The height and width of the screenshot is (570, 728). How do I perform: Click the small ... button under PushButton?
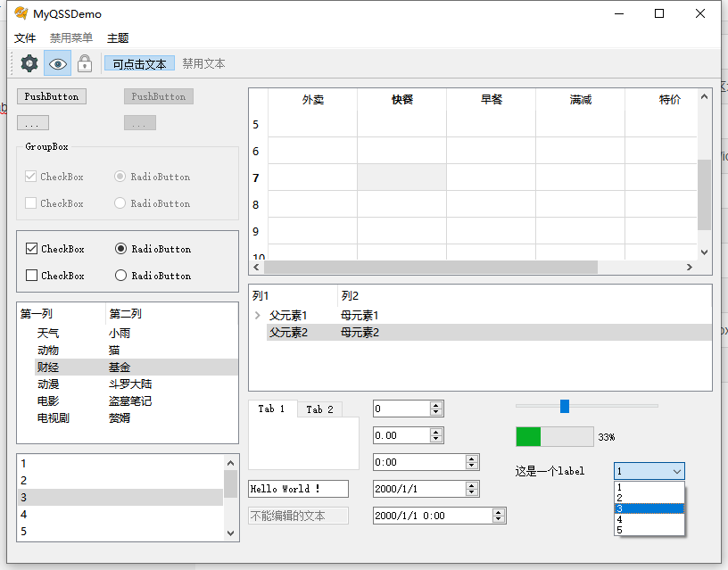coord(32,122)
